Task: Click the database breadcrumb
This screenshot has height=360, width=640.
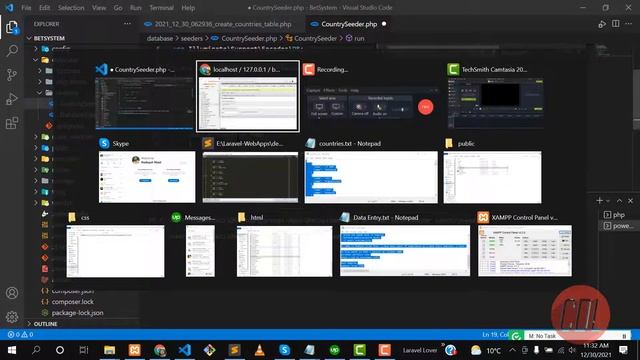Action: coord(160,38)
